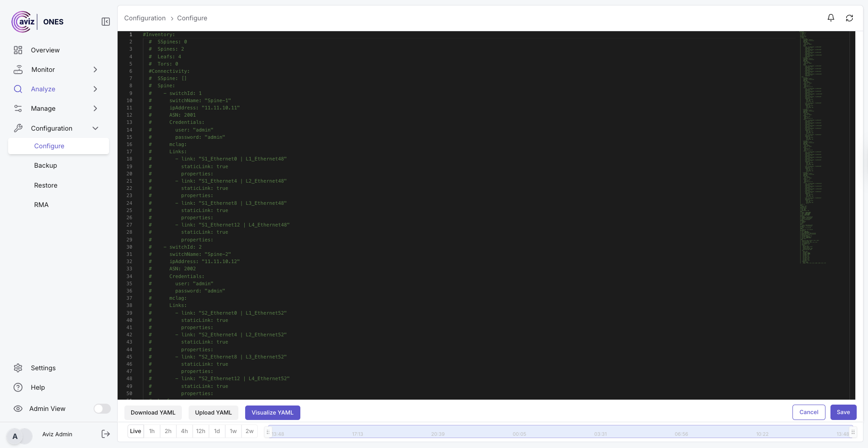The height and width of the screenshot is (448, 868).
Task: Click the Overview grid icon
Action: tap(18, 50)
